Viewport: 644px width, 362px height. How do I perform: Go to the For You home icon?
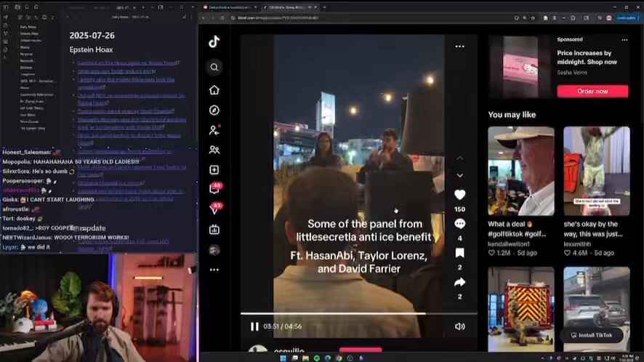point(214,90)
